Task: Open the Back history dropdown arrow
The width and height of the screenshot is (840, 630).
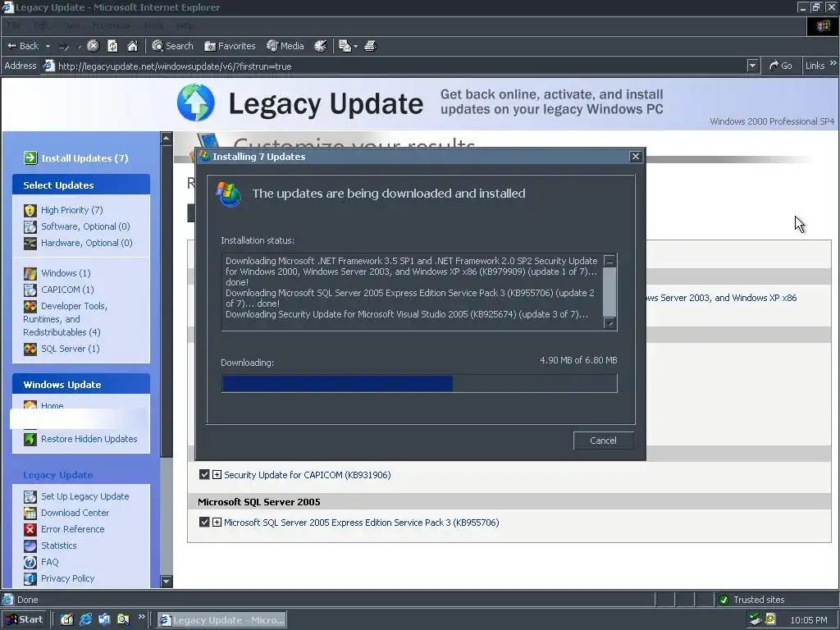Action: [x=48, y=47]
